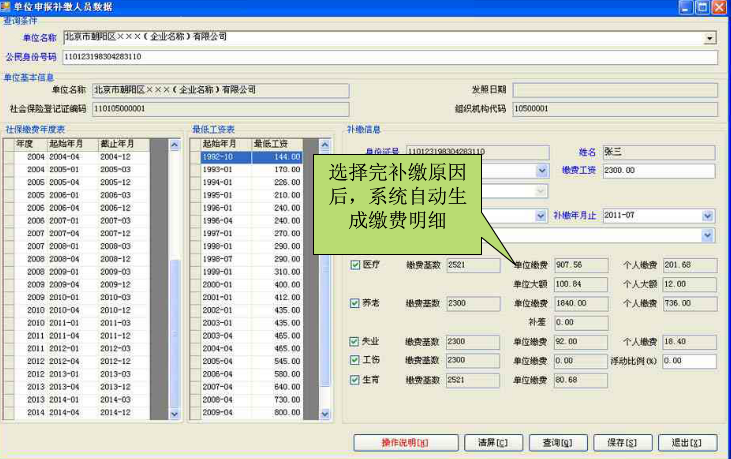Screen dimensions: 731x459
Task: Click the 社保缴费年度表 scrollbar thumb
Action: tap(174, 333)
